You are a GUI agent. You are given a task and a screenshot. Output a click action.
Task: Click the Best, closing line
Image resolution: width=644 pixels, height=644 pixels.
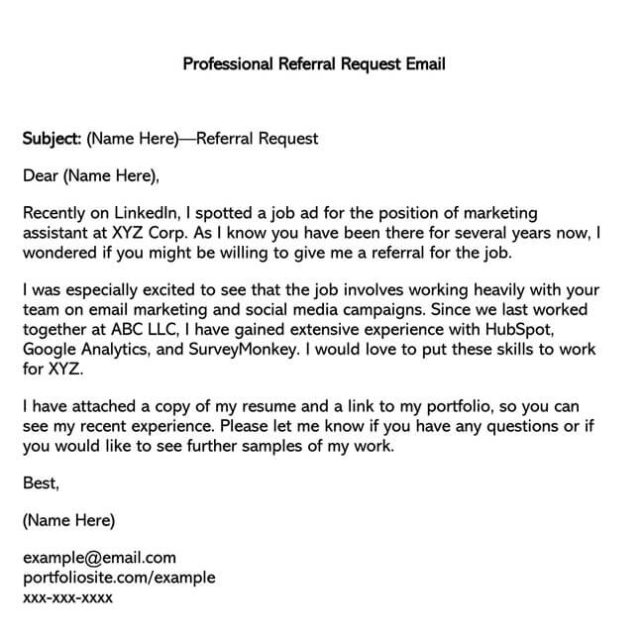tap(41, 483)
